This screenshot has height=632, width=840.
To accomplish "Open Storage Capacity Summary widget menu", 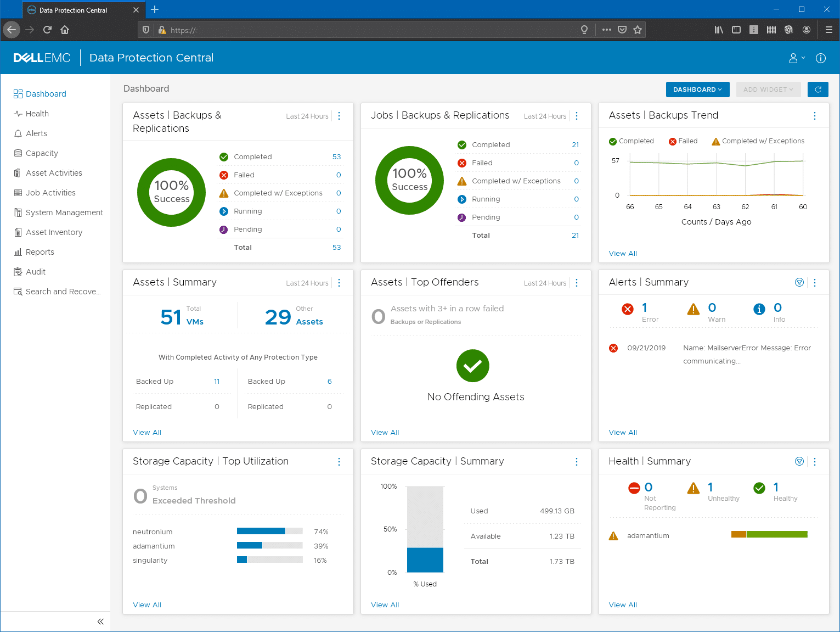I will (x=577, y=462).
